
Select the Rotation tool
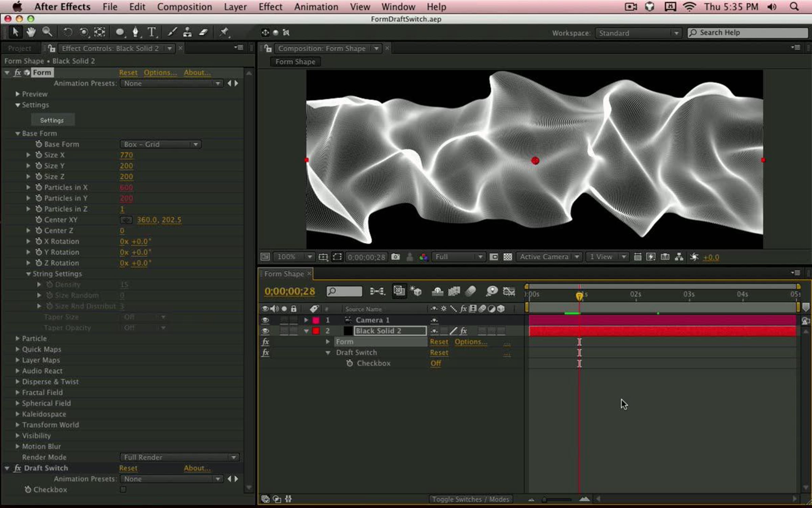tap(68, 32)
